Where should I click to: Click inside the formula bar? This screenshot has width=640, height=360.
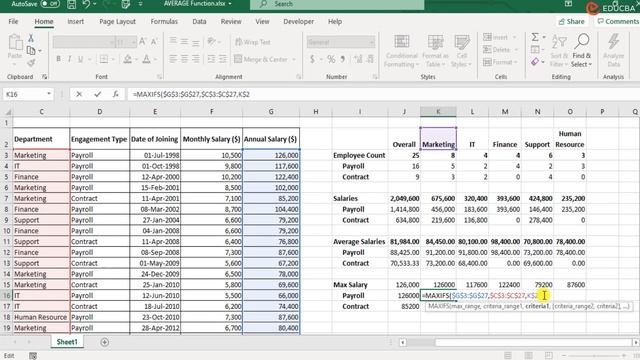[383, 94]
